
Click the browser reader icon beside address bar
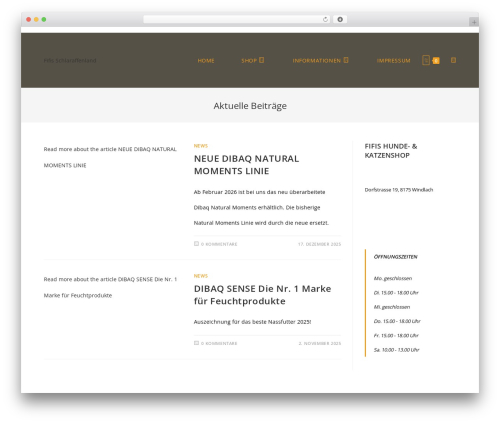click(x=340, y=20)
